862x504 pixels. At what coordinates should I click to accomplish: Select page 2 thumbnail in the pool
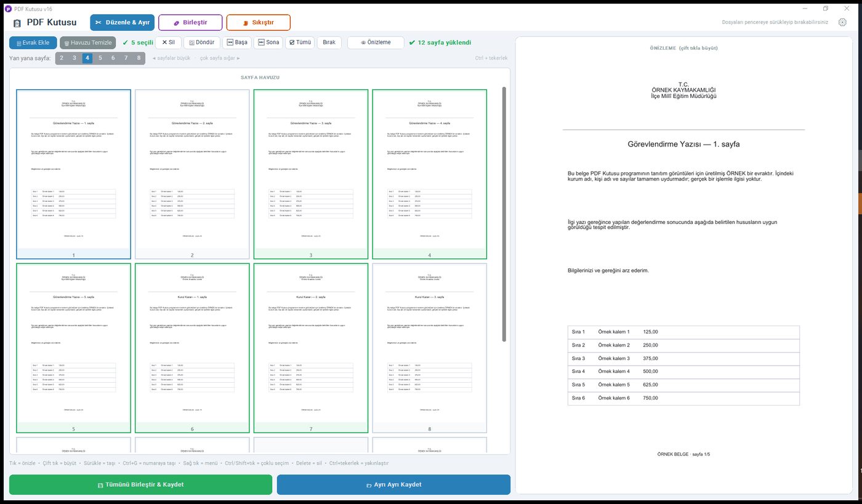[x=192, y=174]
